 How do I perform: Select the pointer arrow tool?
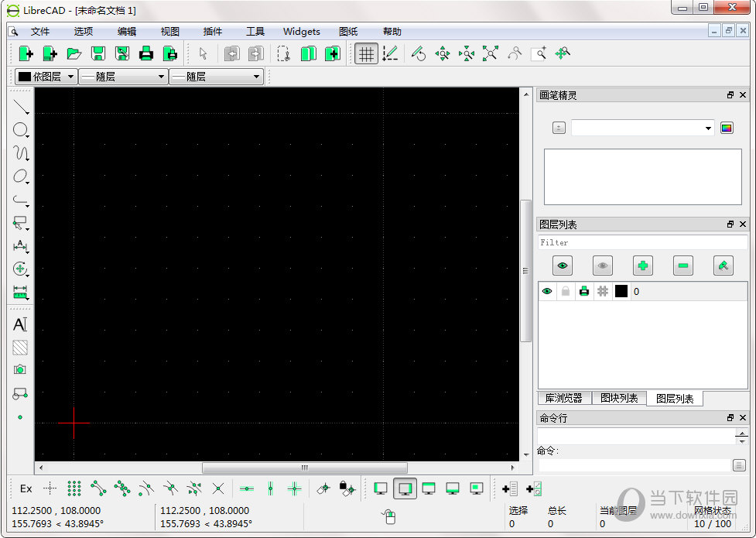pos(204,53)
